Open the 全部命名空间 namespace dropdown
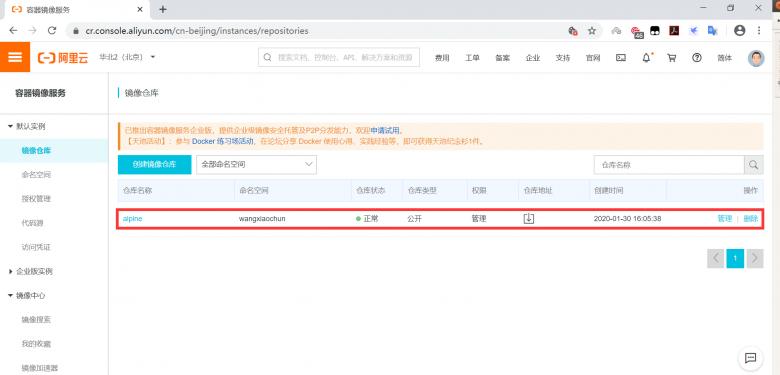780x375 pixels. [x=256, y=165]
